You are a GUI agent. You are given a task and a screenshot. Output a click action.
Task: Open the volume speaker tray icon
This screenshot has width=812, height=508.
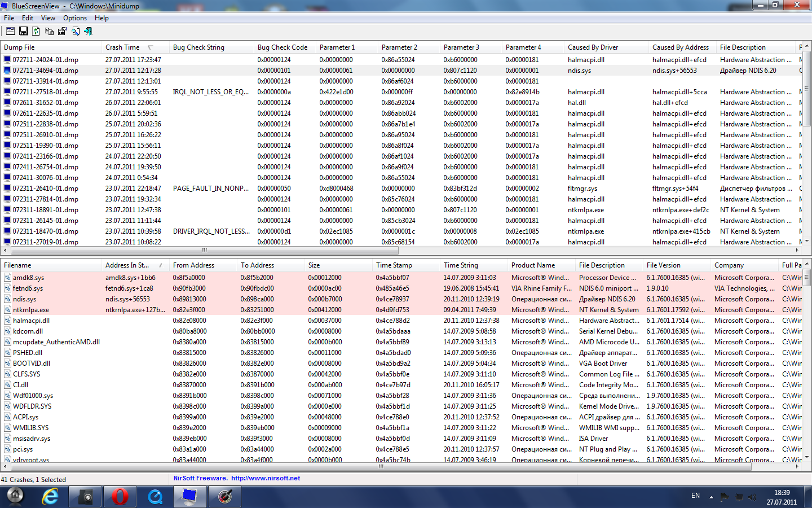click(x=752, y=497)
